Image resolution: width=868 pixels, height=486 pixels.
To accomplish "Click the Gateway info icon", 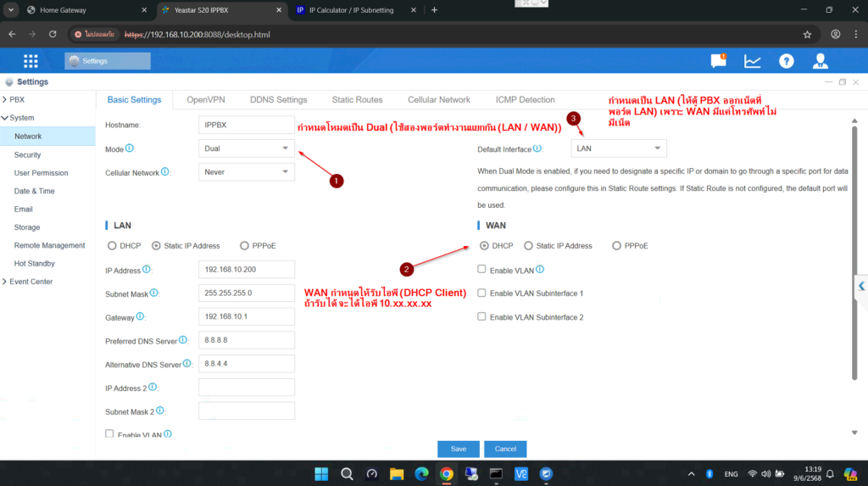I will [140, 316].
